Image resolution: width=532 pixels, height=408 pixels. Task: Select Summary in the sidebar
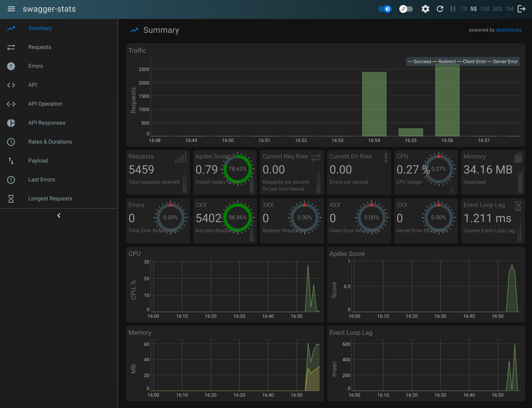coord(59,28)
